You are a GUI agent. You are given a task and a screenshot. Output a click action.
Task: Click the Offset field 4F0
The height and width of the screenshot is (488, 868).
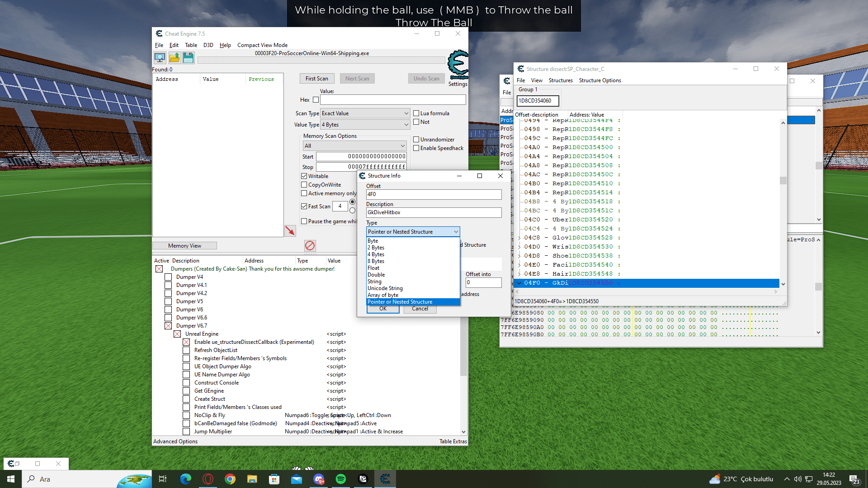434,194
